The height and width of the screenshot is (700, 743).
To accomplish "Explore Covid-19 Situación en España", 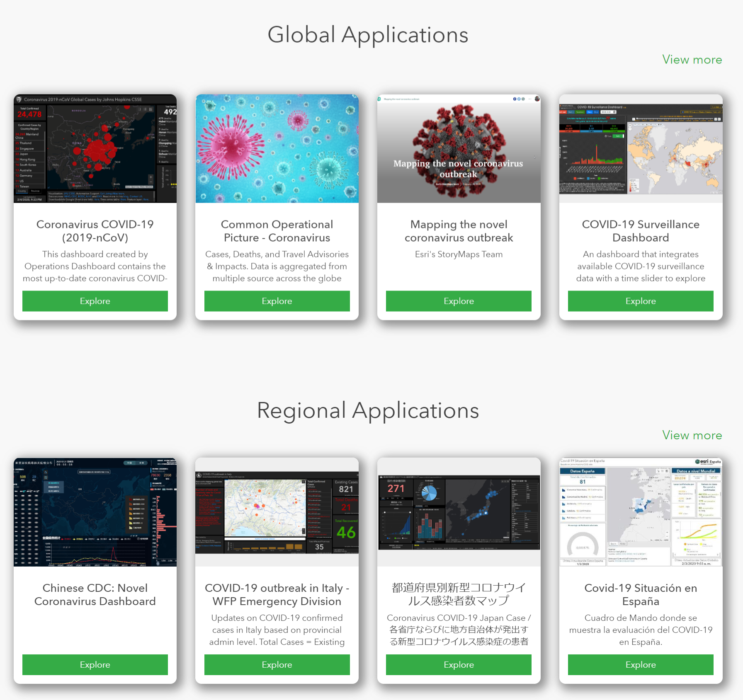I will (641, 665).
